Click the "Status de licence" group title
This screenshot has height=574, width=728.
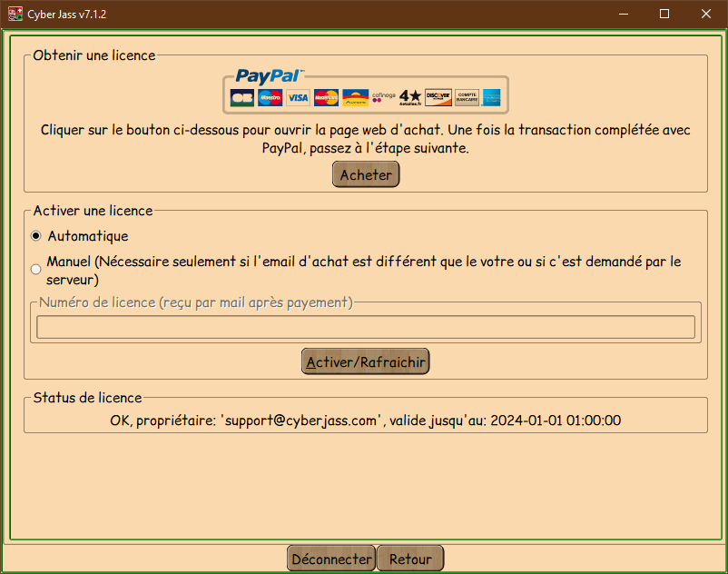point(87,398)
